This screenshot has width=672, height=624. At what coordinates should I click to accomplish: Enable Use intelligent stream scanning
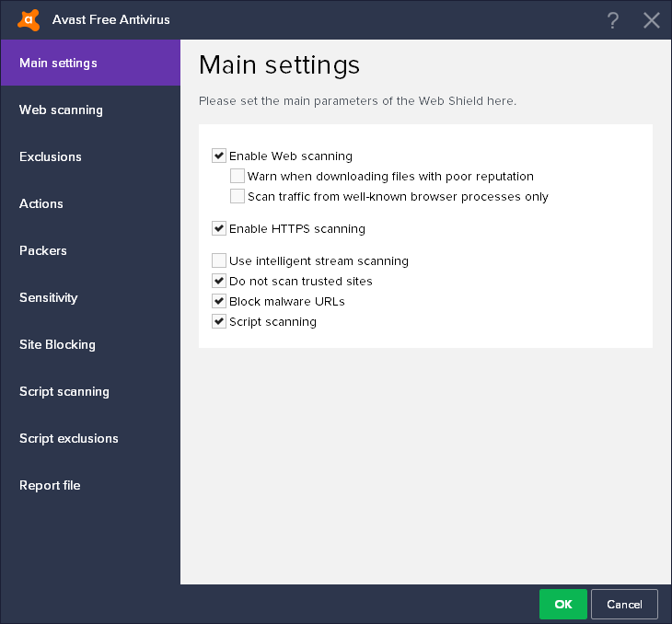tap(219, 260)
